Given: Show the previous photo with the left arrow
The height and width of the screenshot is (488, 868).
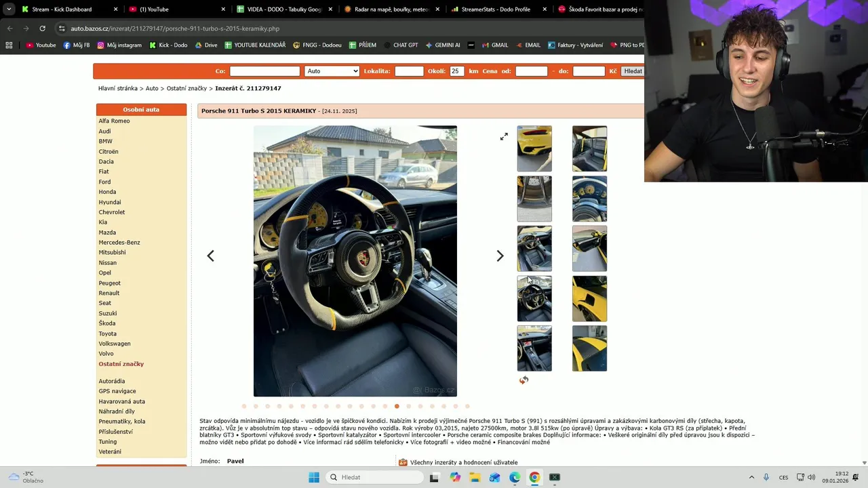Looking at the screenshot, I should click(x=210, y=256).
